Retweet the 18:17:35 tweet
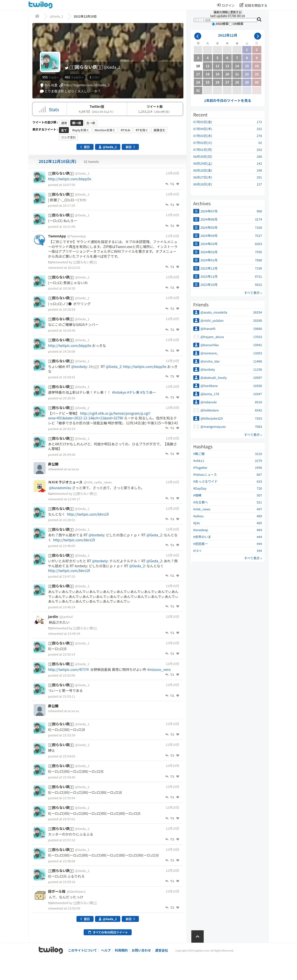Image resolution: width=297 pixels, height=980 pixels. tap(172, 205)
